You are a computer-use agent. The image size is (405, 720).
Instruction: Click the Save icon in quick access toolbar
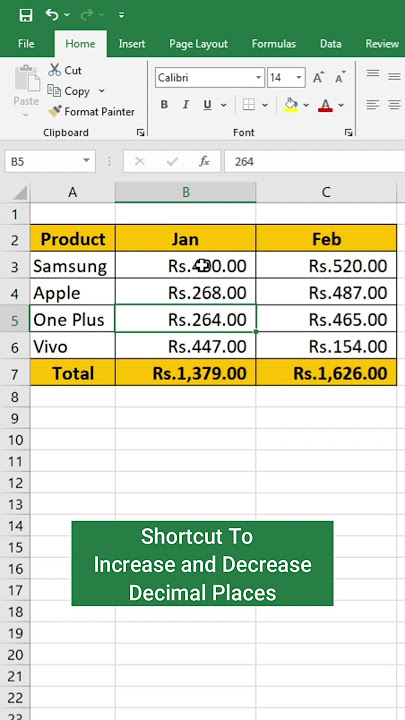click(26, 15)
